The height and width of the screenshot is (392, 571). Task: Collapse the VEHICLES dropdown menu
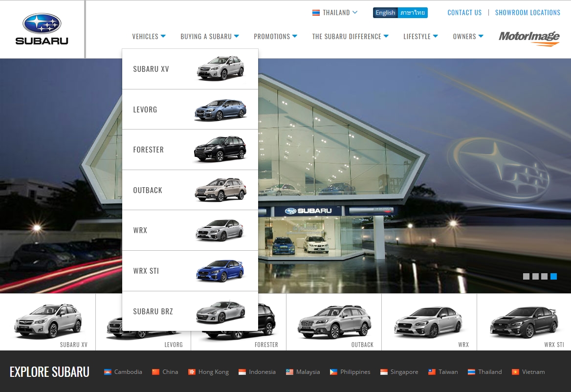pyautogui.click(x=149, y=36)
